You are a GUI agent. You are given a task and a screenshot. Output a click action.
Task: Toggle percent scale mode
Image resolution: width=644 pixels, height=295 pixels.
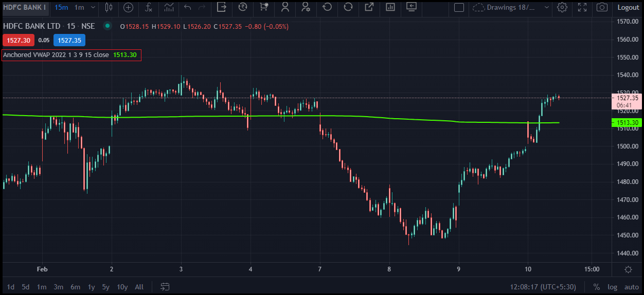(596, 287)
